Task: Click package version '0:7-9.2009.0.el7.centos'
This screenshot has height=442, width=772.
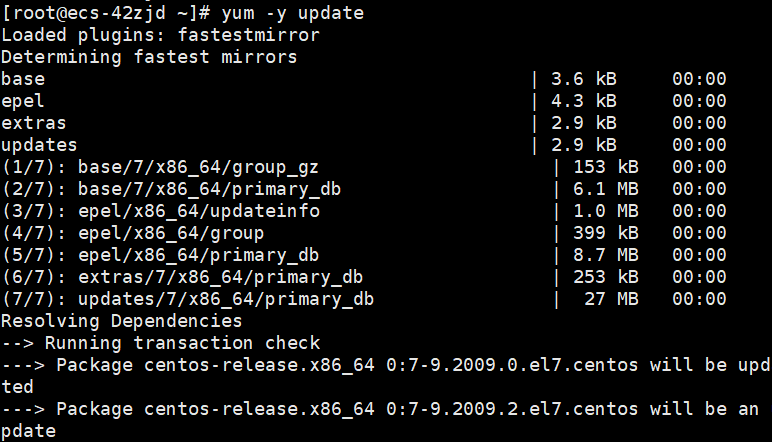Action: tap(512, 365)
